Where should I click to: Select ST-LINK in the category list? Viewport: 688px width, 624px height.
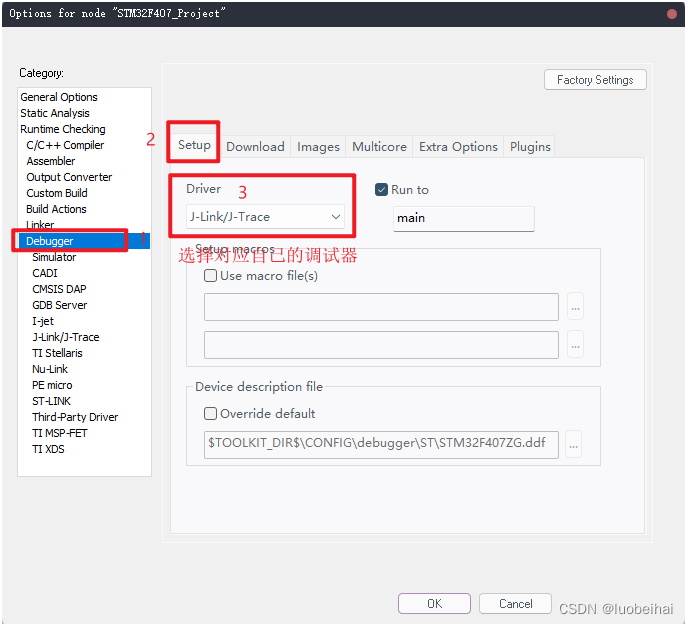tap(52, 401)
